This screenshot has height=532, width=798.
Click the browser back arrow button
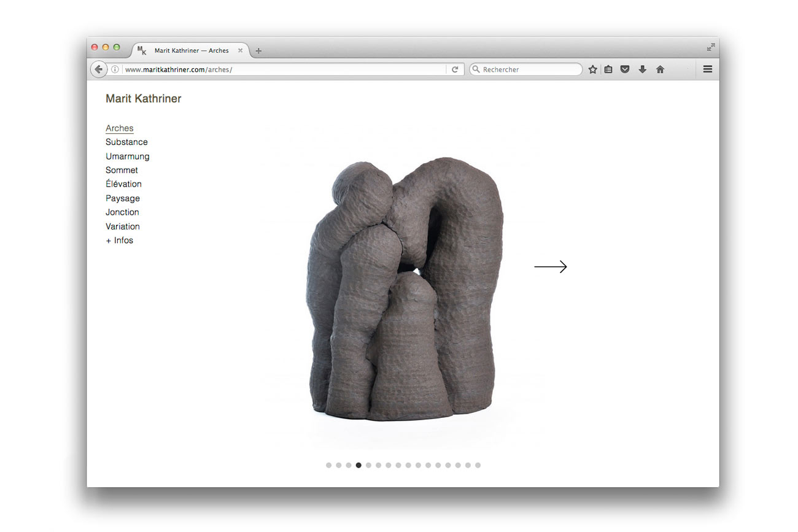click(99, 69)
